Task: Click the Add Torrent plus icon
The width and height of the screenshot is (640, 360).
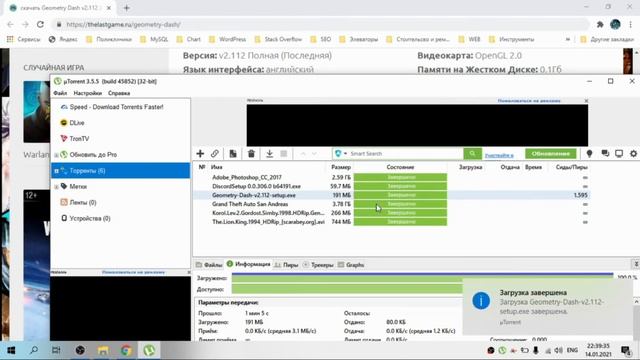Action: (200, 154)
